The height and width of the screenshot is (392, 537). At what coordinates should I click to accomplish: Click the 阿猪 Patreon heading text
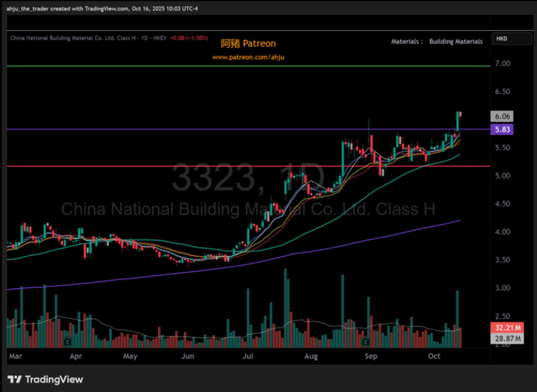(248, 43)
